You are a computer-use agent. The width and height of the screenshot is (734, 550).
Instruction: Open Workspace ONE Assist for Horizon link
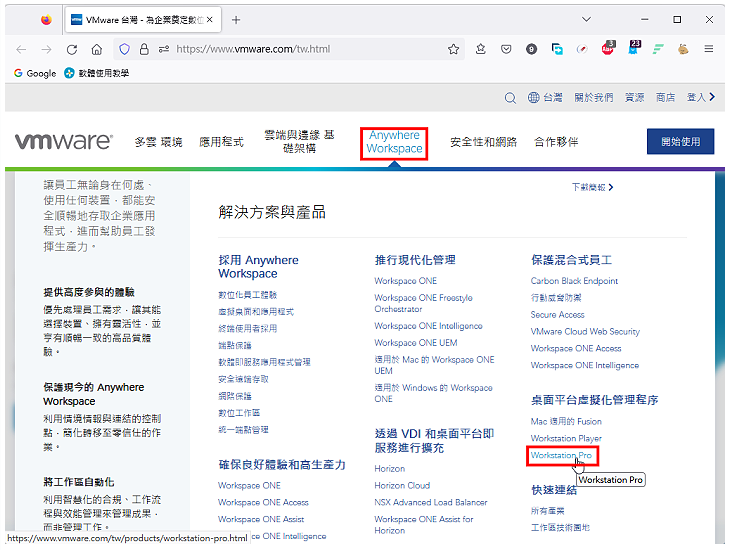point(424,525)
